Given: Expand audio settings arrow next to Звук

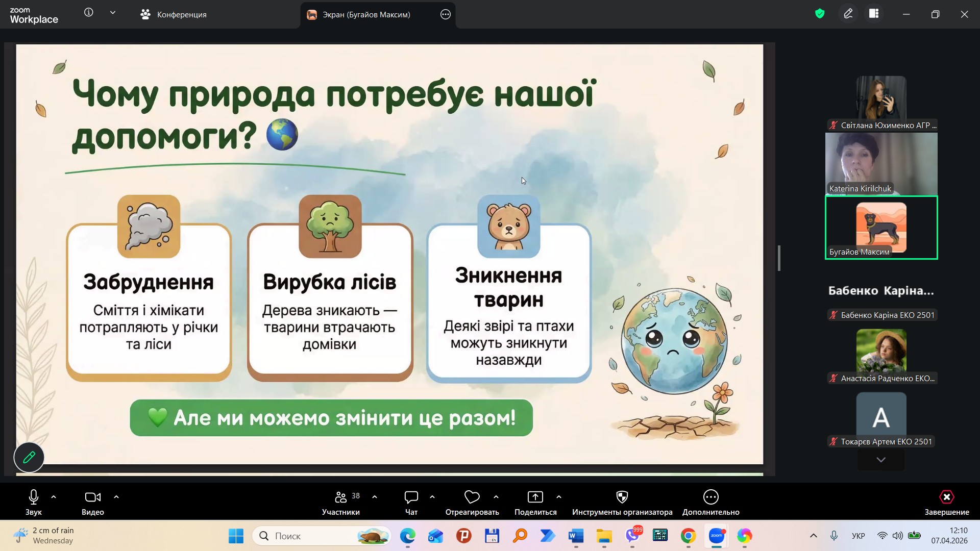Looking at the screenshot, I should click(x=54, y=496).
